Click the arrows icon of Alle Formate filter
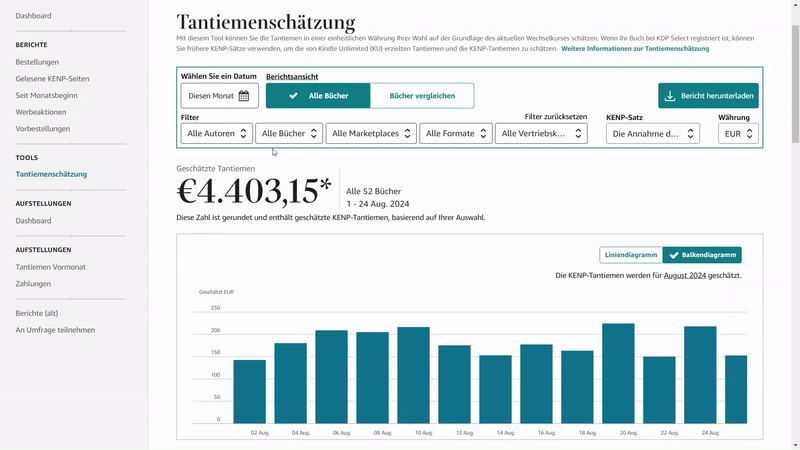The image size is (800, 450). tap(483, 134)
